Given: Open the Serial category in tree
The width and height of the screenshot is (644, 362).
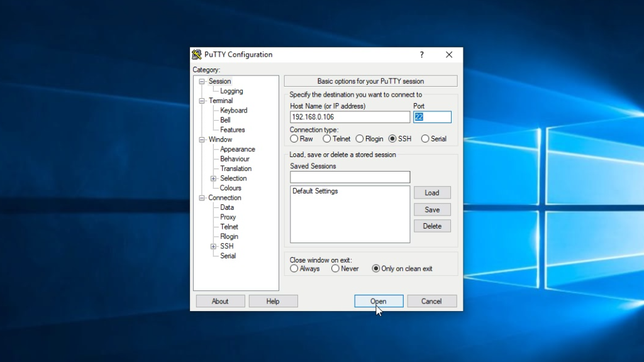Looking at the screenshot, I should pyautogui.click(x=228, y=256).
